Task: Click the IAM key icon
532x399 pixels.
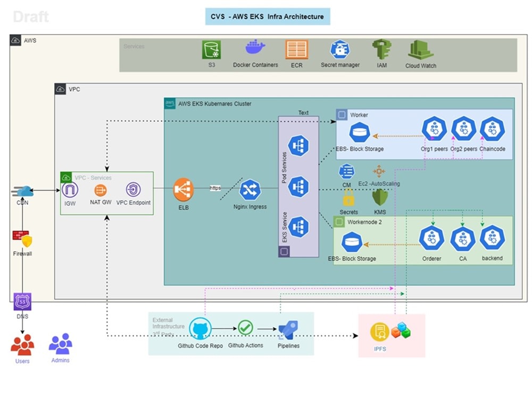Action: pyautogui.click(x=381, y=51)
